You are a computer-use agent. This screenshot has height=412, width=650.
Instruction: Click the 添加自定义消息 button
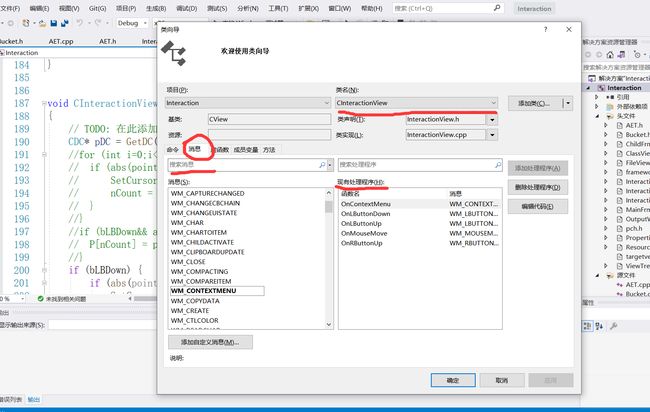[x=209, y=342]
